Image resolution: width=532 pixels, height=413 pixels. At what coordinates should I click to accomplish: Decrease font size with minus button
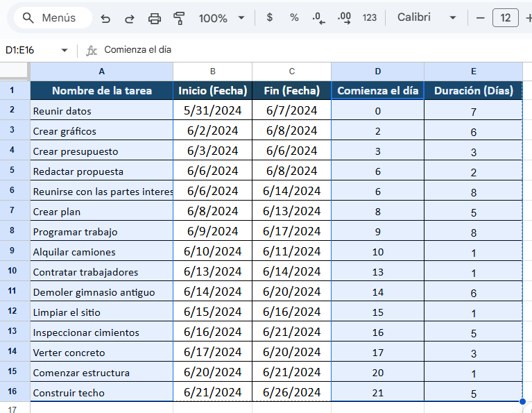(x=480, y=17)
